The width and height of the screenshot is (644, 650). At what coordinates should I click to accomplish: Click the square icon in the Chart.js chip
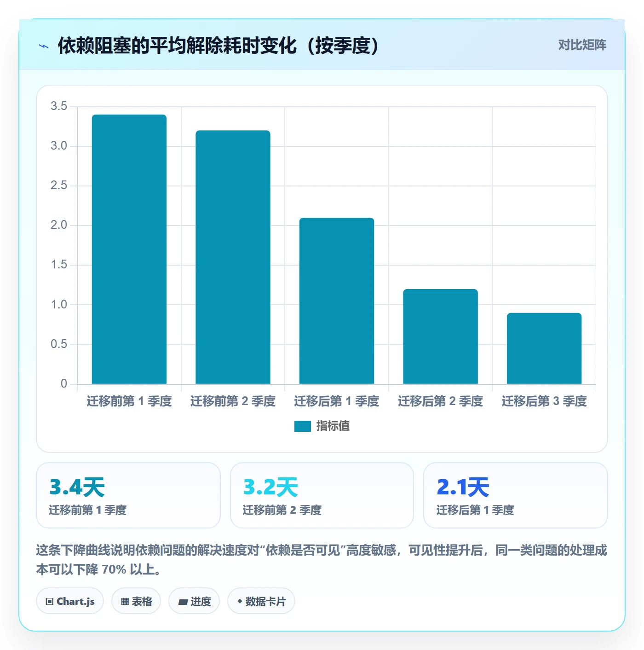click(50, 602)
